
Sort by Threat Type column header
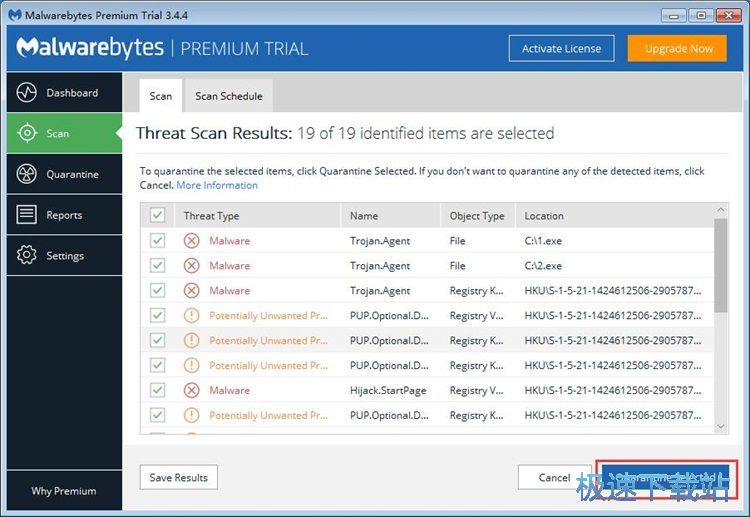click(x=258, y=215)
